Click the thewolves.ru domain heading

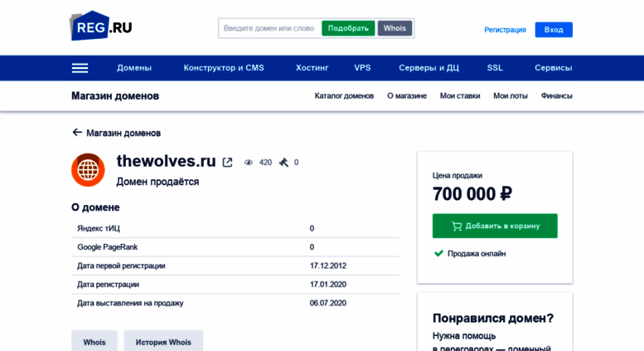[x=166, y=161]
